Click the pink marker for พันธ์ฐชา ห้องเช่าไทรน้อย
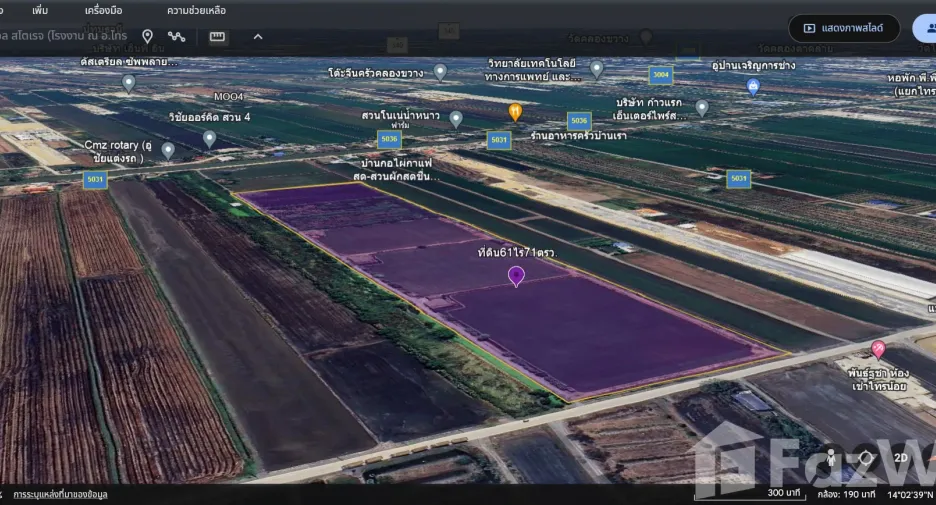936x505 pixels. pos(878,349)
